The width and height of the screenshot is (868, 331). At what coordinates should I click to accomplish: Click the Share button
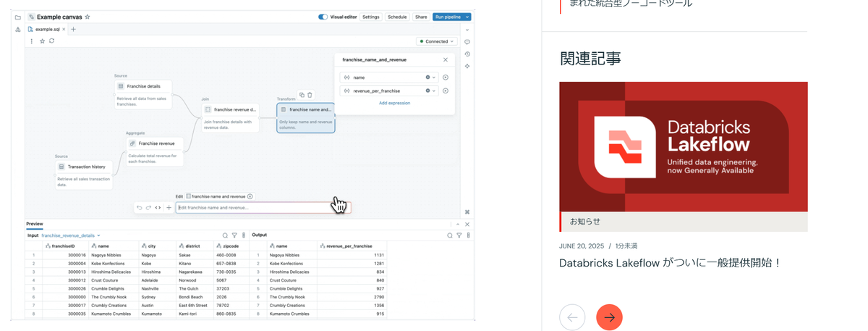[x=421, y=17]
